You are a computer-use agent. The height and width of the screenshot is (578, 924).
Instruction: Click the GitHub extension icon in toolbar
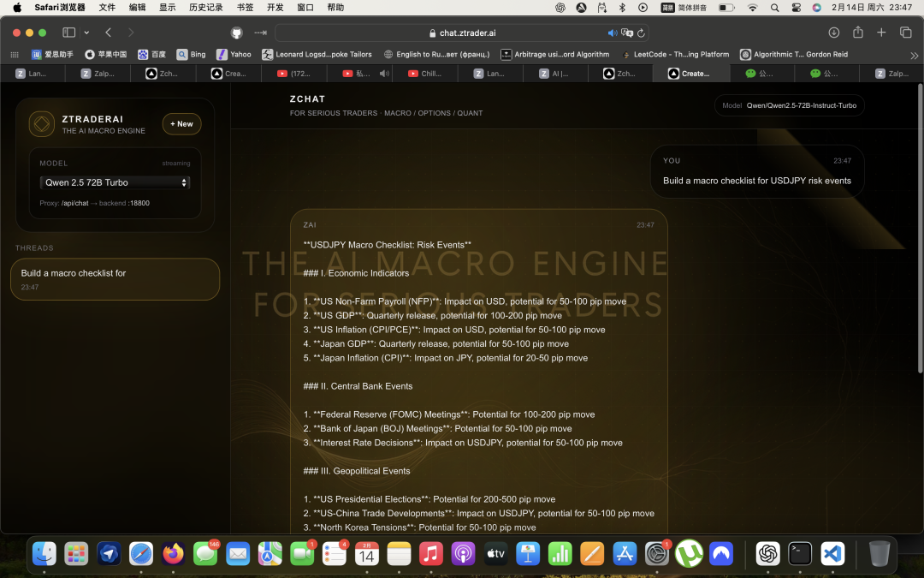click(x=236, y=33)
